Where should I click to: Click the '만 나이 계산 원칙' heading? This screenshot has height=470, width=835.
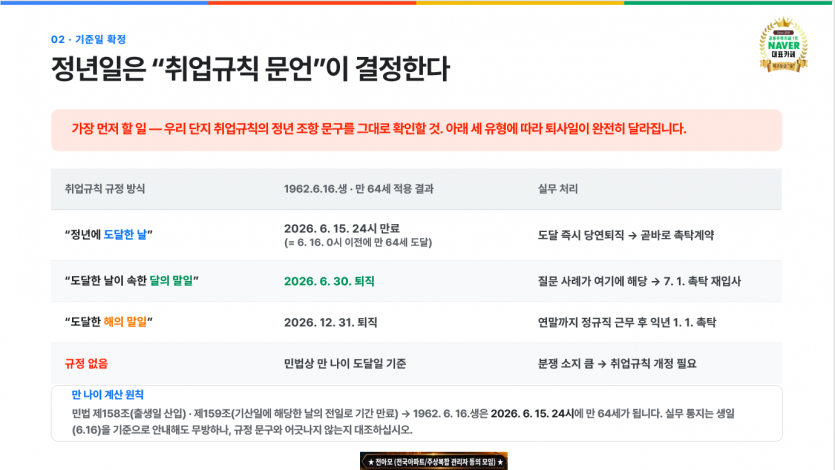pos(108,394)
